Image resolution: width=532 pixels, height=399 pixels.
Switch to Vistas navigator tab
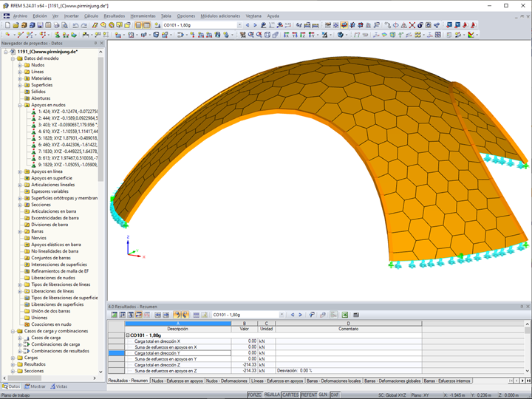[59, 386]
